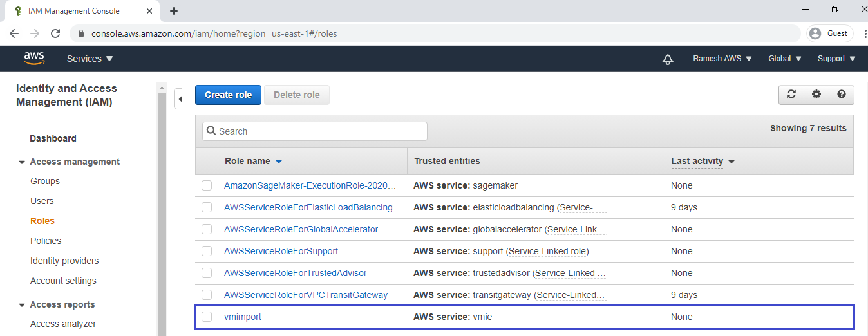Open the vmimport role link

[x=243, y=317]
